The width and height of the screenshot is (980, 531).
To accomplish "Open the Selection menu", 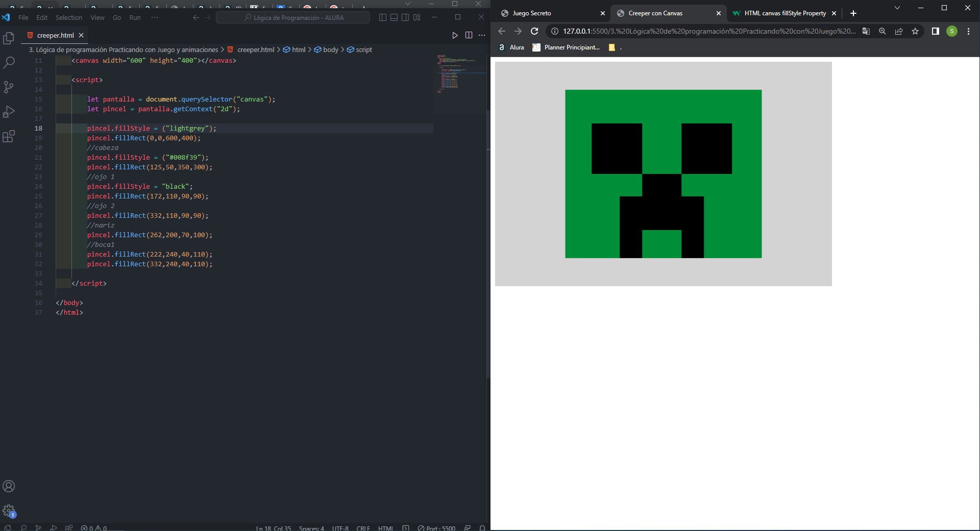I will click(x=69, y=17).
